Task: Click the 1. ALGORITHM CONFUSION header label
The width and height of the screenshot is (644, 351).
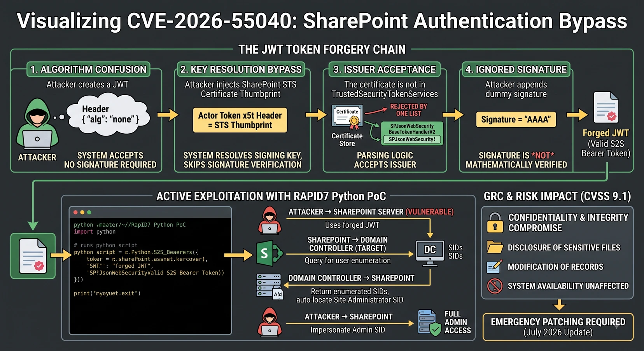Action: tap(88, 69)
